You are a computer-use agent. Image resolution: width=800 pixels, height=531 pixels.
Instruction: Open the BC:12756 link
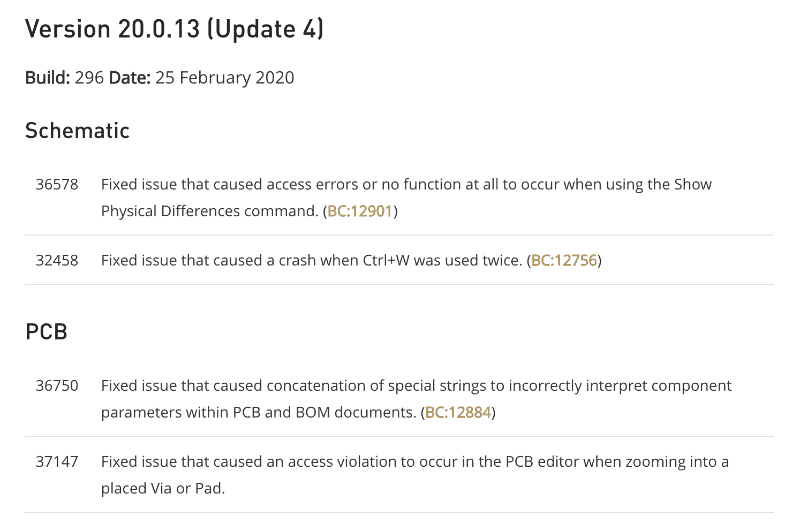(x=564, y=260)
